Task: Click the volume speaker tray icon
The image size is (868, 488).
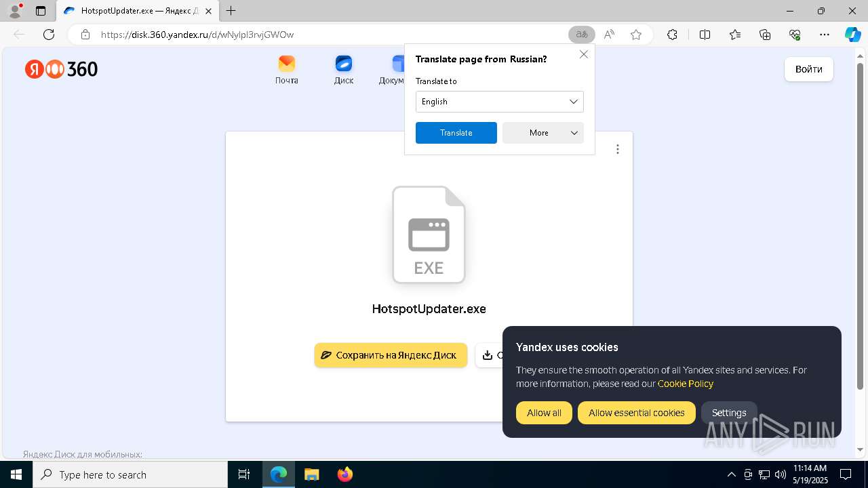Action: (x=780, y=474)
